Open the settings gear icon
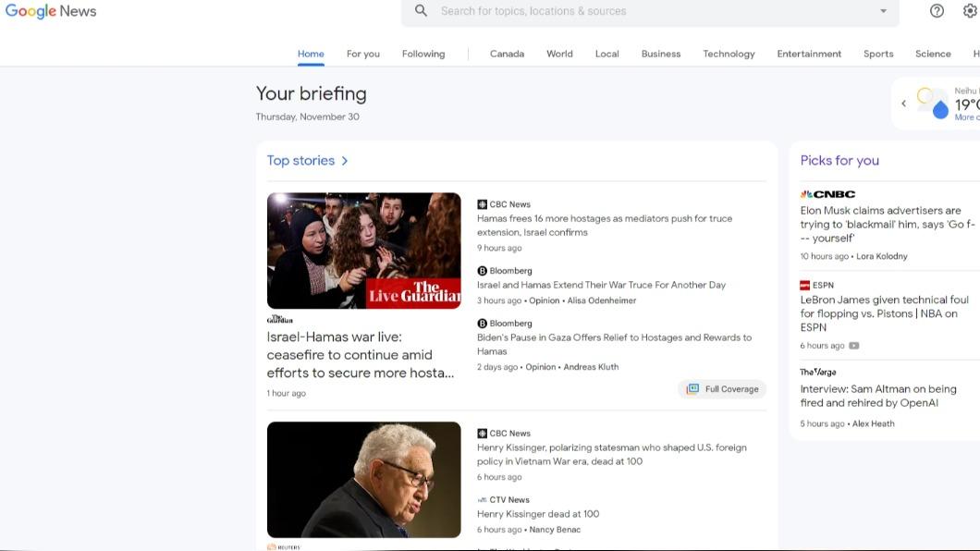Screen dimensions: 980x551 [x=970, y=10]
